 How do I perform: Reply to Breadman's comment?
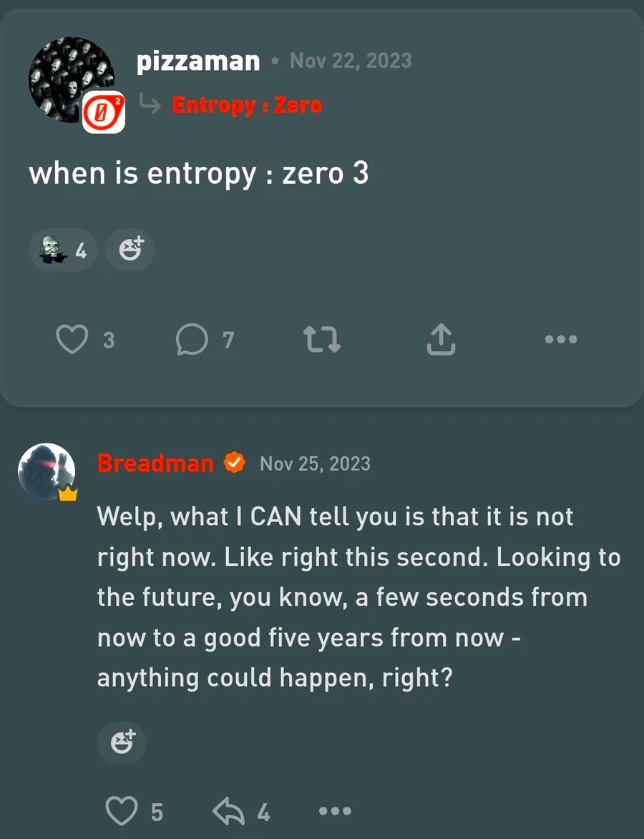click(230, 812)
